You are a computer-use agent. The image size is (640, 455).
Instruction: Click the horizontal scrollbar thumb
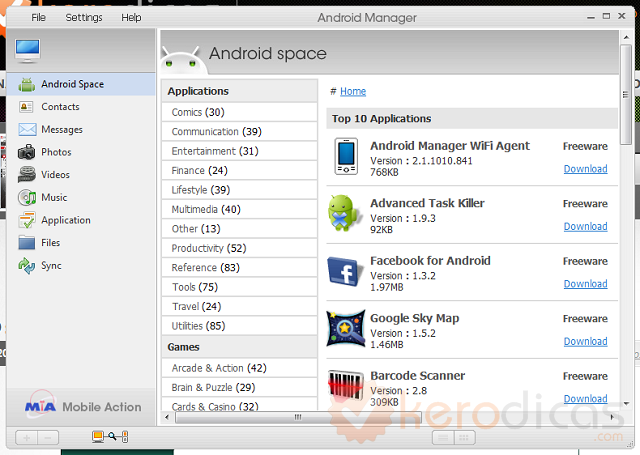298,417
